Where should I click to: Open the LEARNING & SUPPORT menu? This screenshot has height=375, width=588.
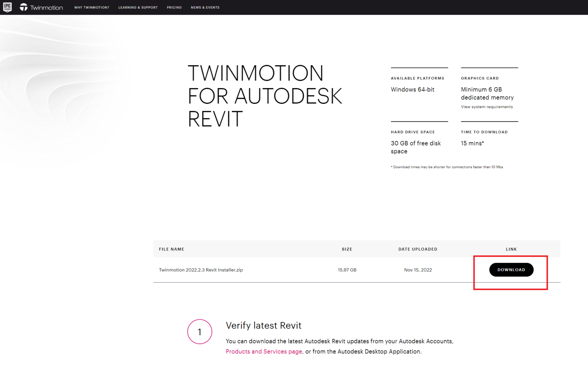[x=138, y=7]
